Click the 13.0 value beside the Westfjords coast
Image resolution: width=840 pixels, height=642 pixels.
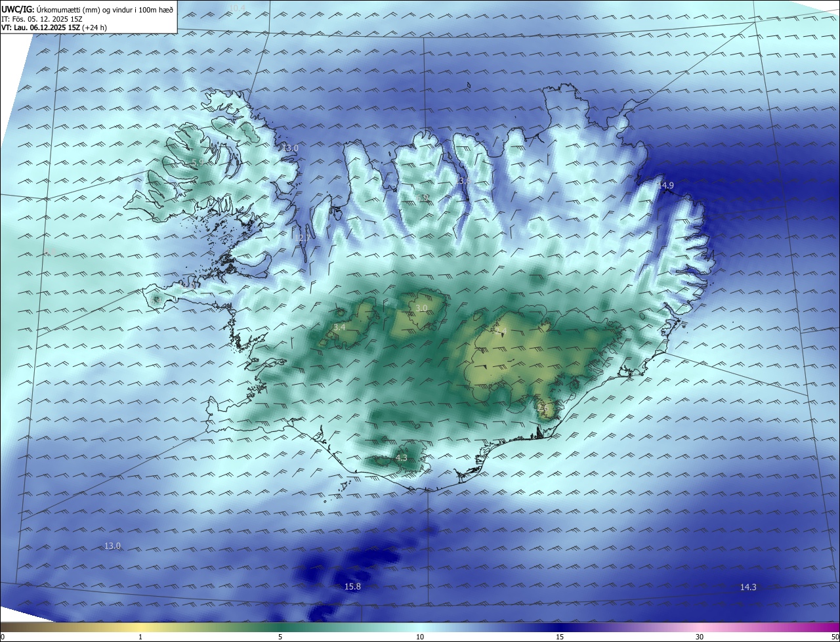[x=290, y=148]
